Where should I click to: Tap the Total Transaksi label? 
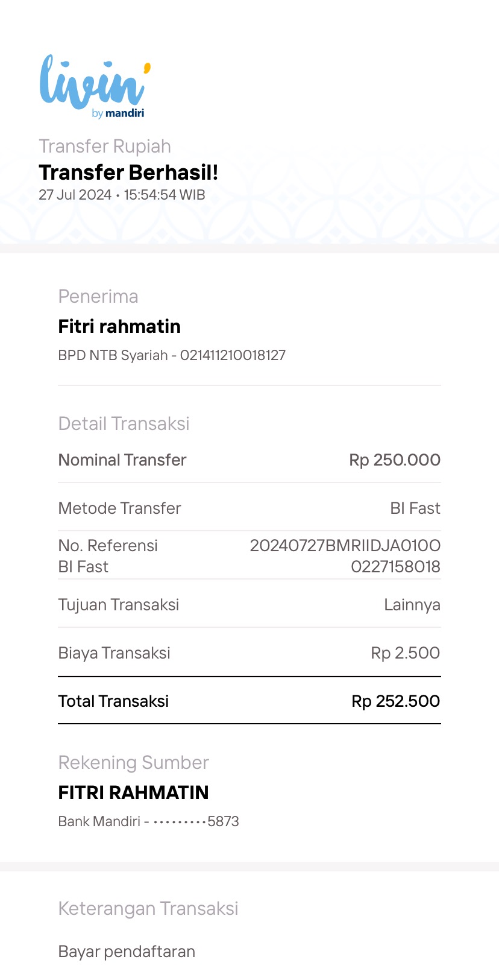(x=113, y=701)
